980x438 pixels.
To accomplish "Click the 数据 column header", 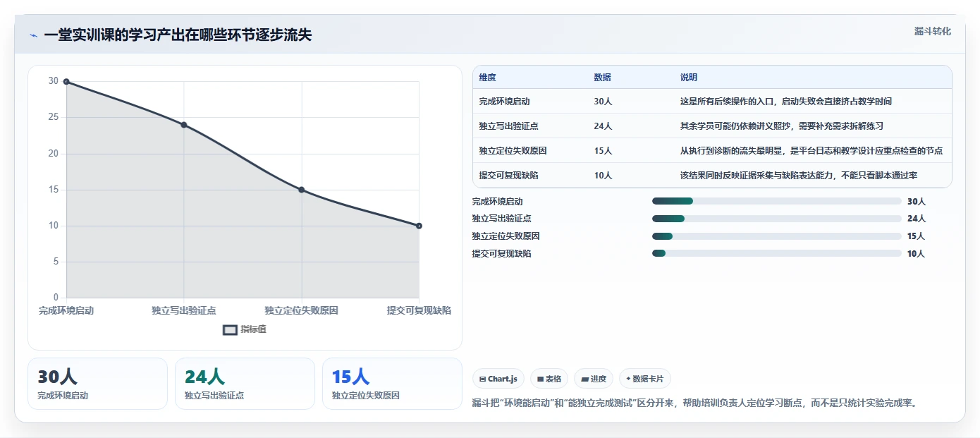I will pos(603,78).
